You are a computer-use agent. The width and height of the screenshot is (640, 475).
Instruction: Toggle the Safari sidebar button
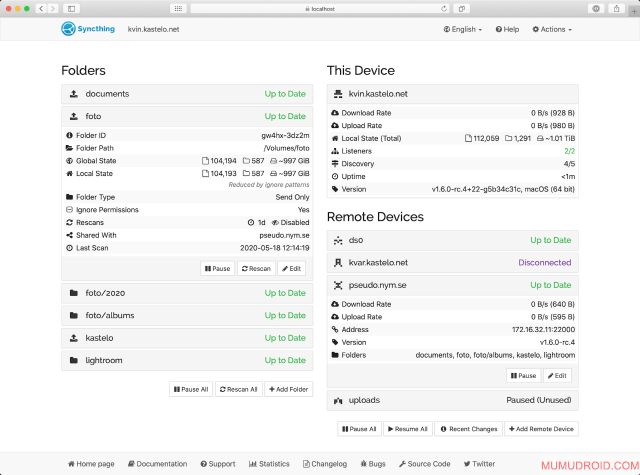pos(71,8)
